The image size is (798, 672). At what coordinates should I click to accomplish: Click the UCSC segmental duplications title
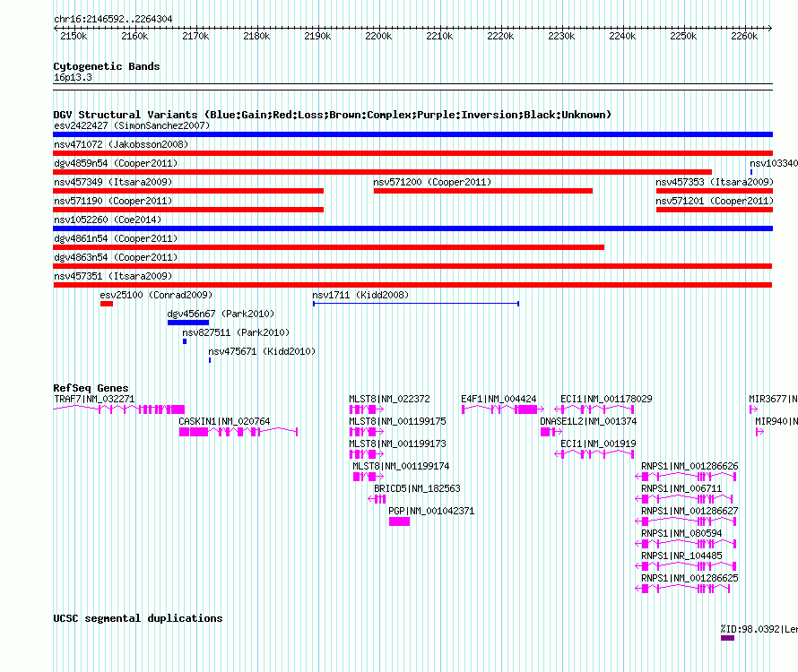[138, 618]
